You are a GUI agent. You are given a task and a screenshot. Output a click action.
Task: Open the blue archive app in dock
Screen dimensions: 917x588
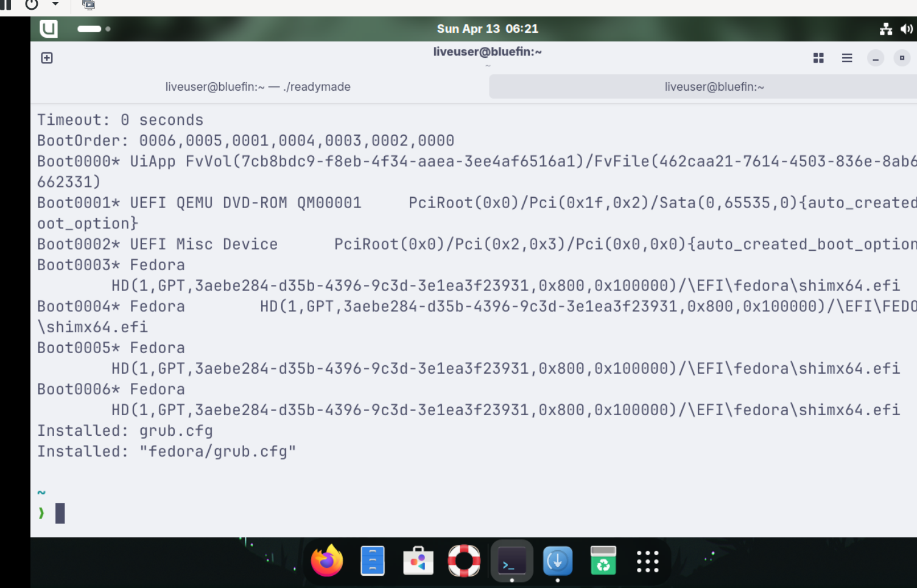click(x=373, y=561)
